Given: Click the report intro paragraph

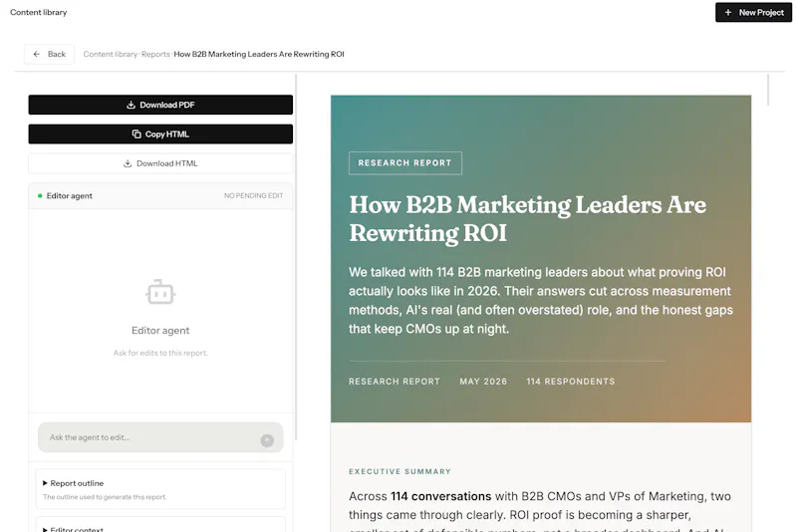Looking at the screenshot, I should (541, 300).
